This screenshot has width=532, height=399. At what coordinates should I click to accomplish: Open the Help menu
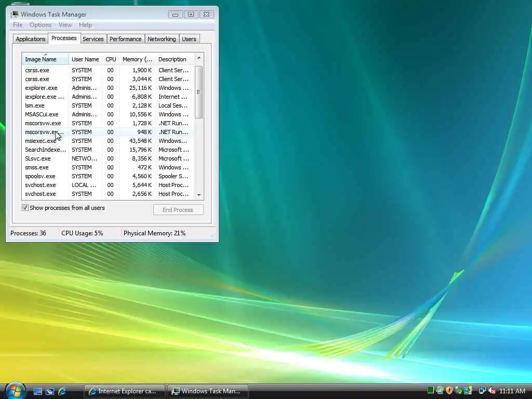(86, 25)
